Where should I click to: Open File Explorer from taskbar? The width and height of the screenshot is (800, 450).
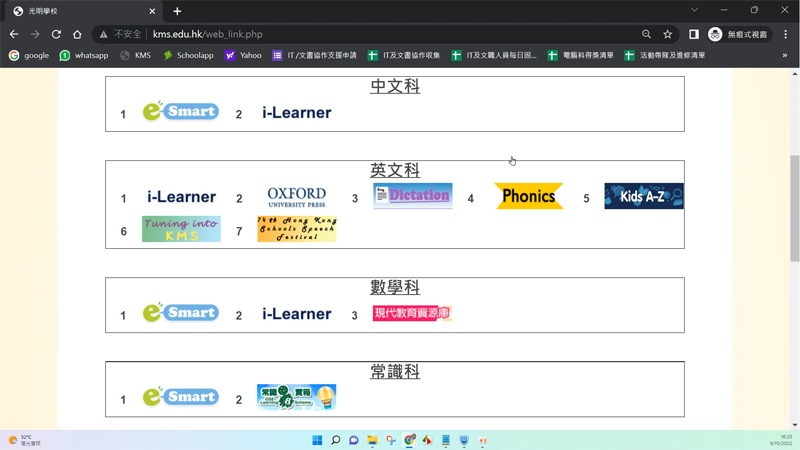[x=372, y=440]
